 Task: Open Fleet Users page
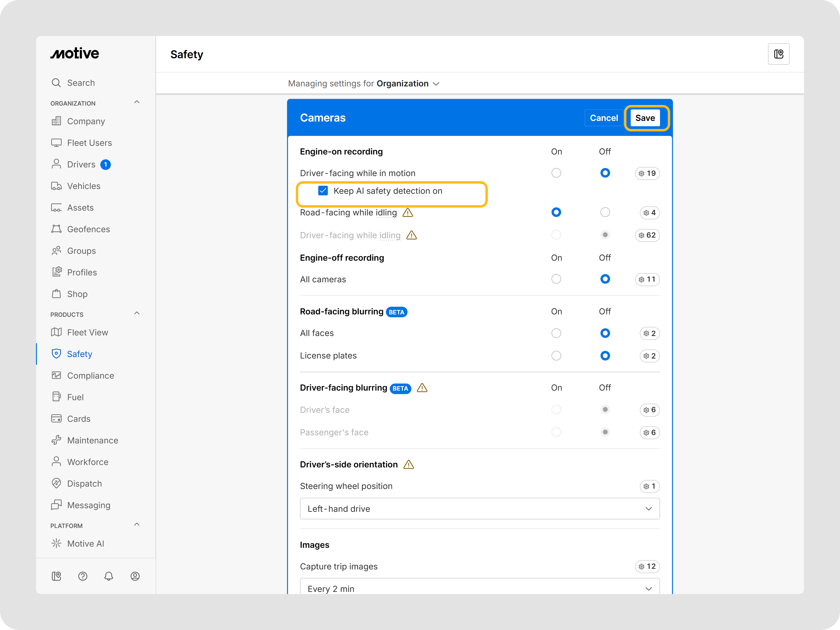tap(81, 143)
